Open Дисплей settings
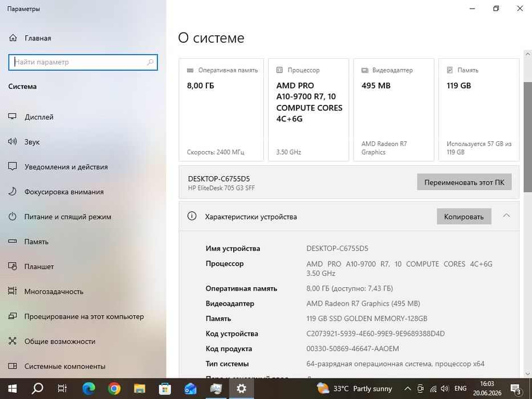Screen dimensions: 532x399 point(39,117)
